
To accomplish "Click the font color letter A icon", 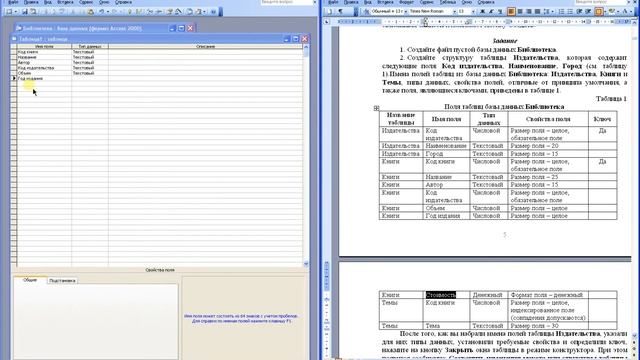I will point(625,11).
